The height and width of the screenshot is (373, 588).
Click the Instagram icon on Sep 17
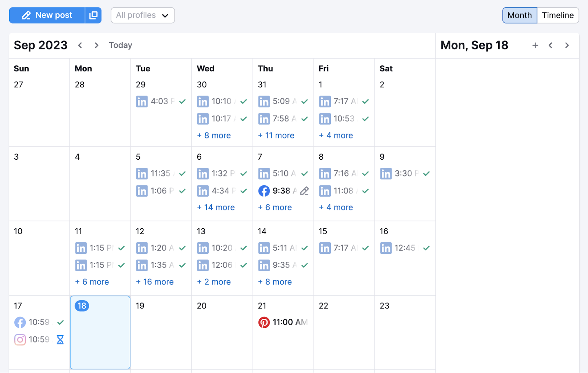[20, 339]
